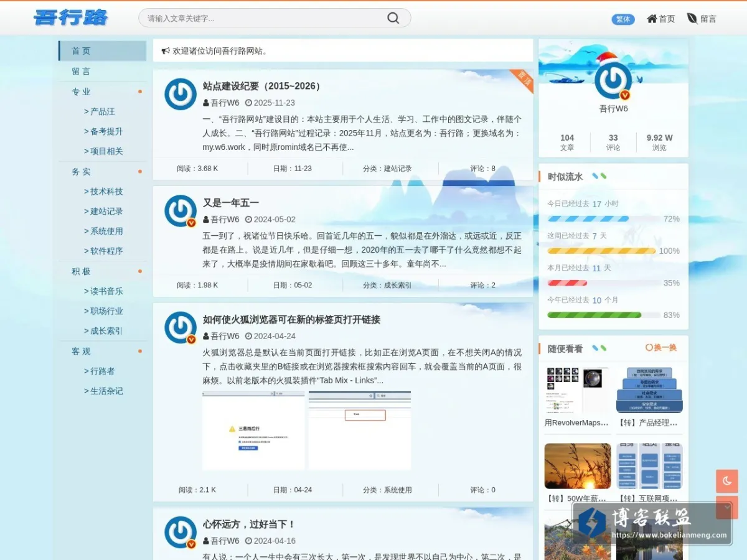Select 首页 in the left sidebar
The width and height of the screenshot is (747, 560).
[x=103, y=51]
